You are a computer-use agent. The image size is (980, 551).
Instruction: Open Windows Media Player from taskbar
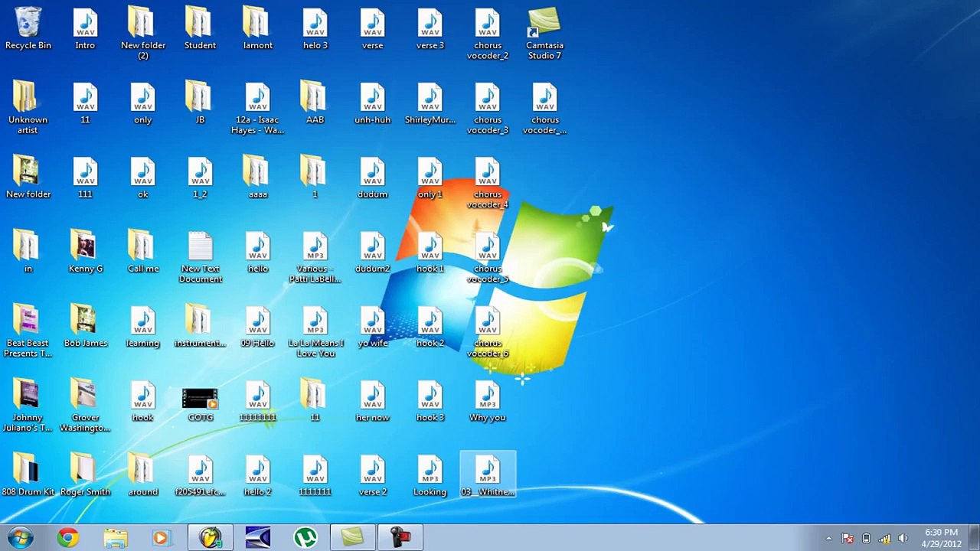161,538
